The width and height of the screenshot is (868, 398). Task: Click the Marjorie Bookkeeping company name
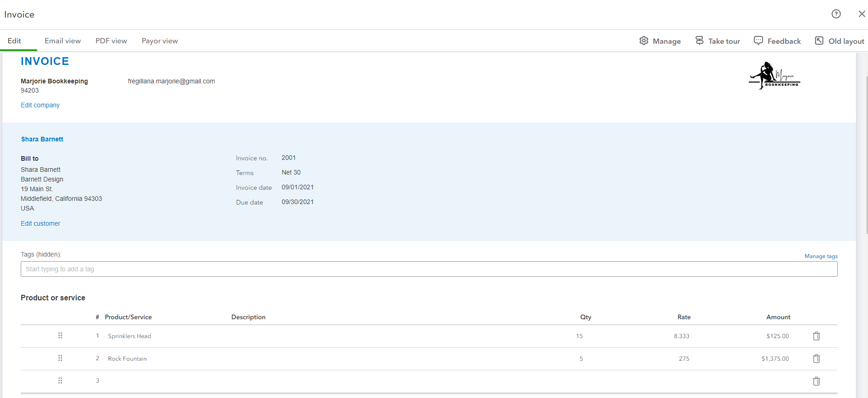pos(54,81)
